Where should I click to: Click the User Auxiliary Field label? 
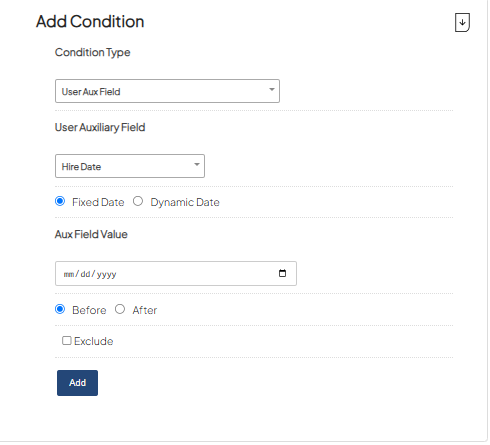pos(100,127)
